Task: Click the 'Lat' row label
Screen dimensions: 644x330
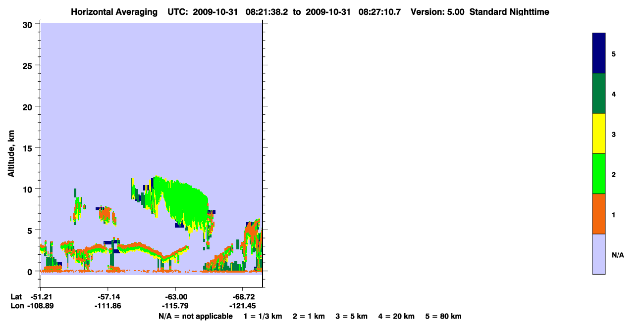Action: (x=16, y=296)
